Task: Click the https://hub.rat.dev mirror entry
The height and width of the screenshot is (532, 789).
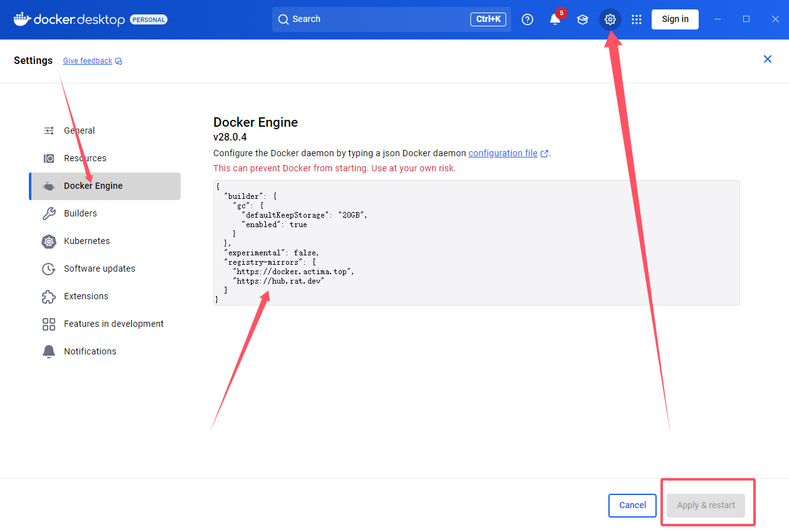Action: pos(278,281)
